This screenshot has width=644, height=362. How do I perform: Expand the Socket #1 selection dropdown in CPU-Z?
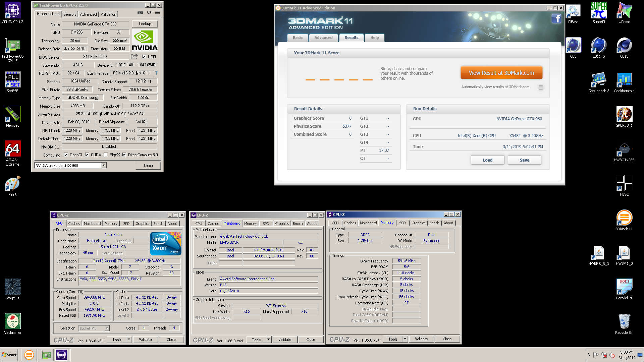pos(107,328)
